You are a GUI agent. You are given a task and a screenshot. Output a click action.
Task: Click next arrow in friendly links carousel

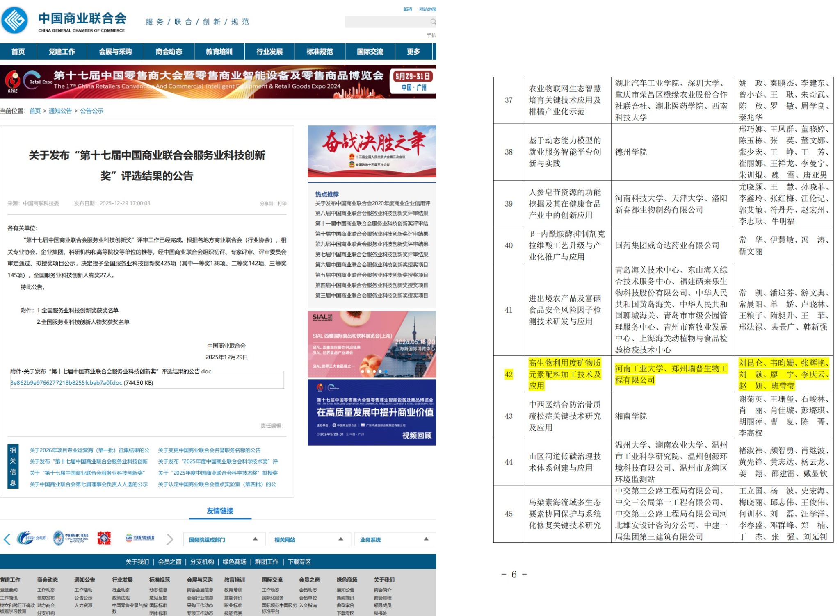(x=170, y=539)
